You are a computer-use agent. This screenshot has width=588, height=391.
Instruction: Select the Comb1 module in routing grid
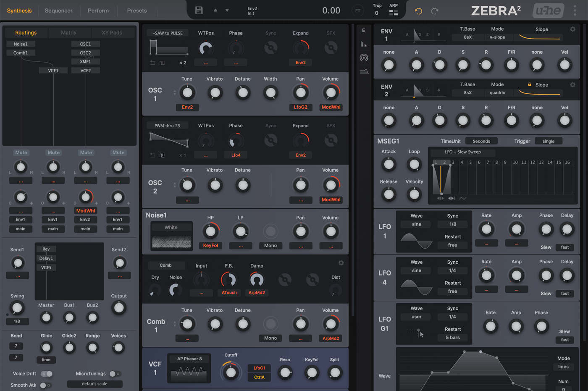click(21, 52)
